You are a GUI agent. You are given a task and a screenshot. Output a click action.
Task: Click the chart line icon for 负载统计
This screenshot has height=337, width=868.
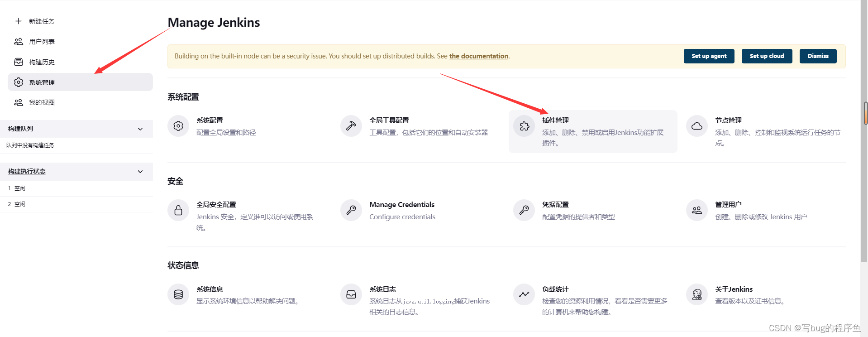click(524, 294)
